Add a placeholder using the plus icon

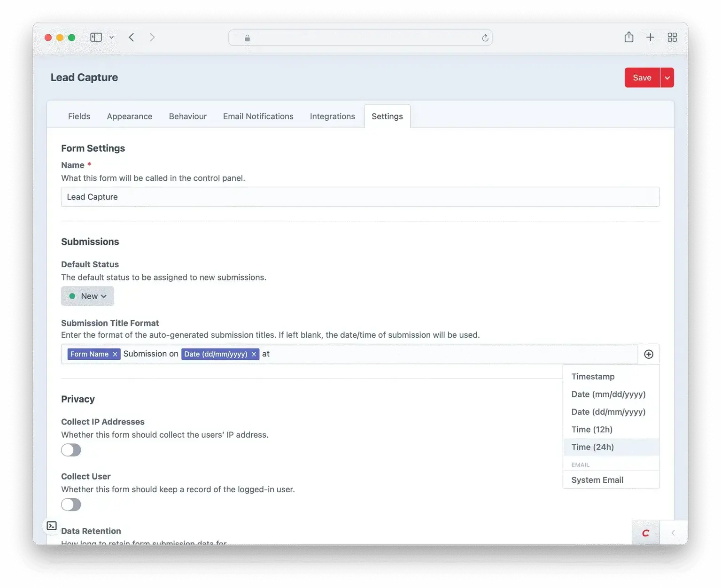click(x=648, y=354)
